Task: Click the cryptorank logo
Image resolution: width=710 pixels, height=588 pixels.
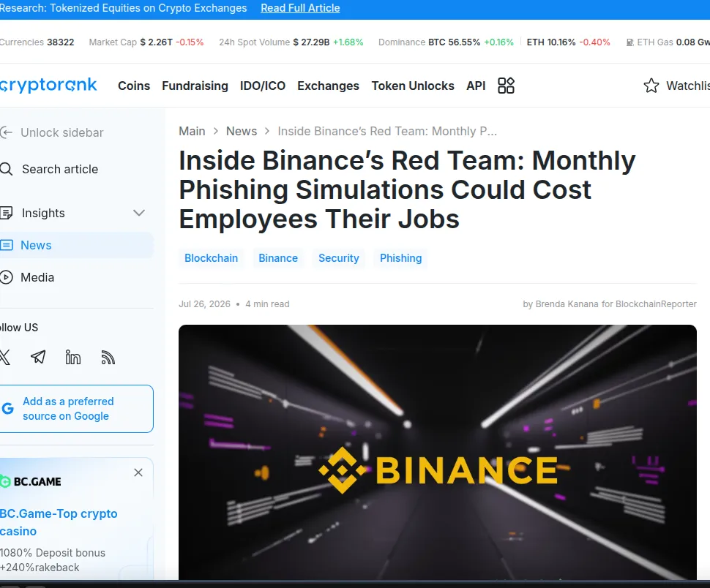Action: tap(48, 85)
